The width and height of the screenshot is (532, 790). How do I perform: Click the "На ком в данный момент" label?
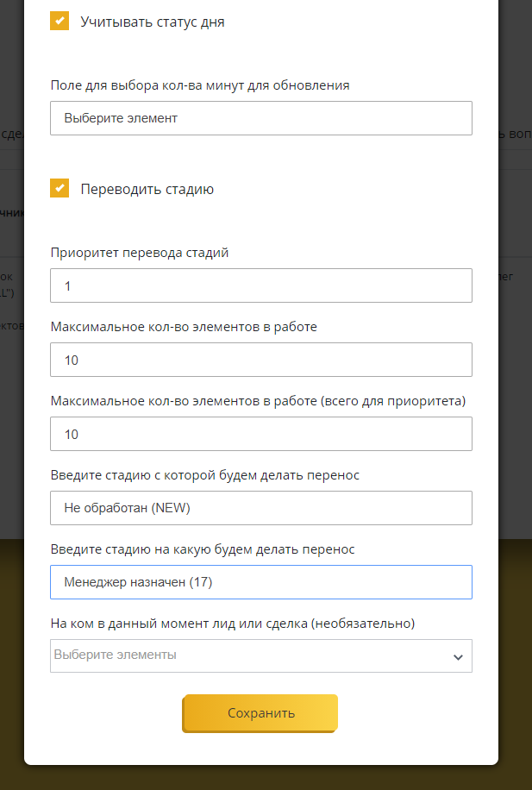[x=233, y=624]
